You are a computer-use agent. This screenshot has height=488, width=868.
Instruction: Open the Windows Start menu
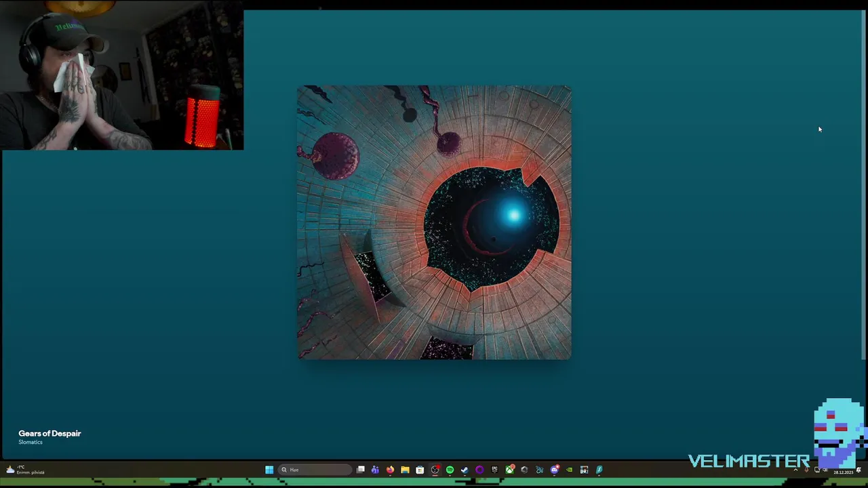[x=269, y=470]
